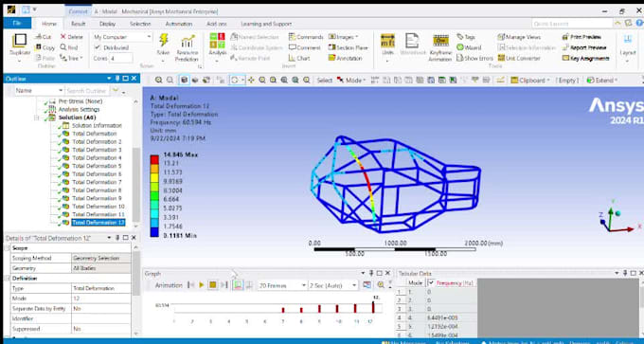The height and width of the screenshot is (344, 644).
Task: Launch the Wizard tool
Action: [469, 47]
